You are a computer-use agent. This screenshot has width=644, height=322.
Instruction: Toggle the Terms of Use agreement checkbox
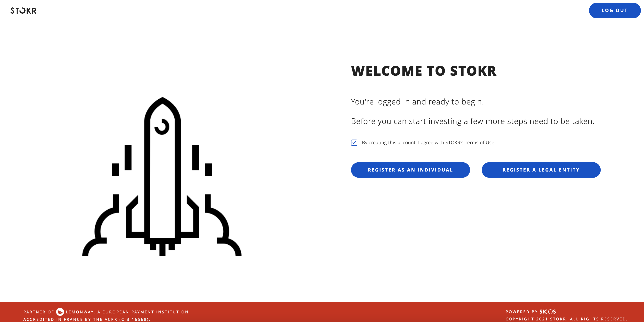tap(354, 143)
